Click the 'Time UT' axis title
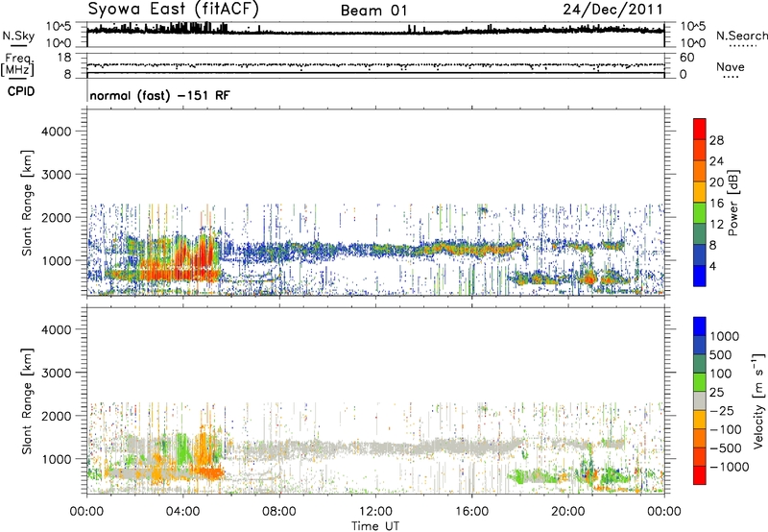 tap(375, 526)
